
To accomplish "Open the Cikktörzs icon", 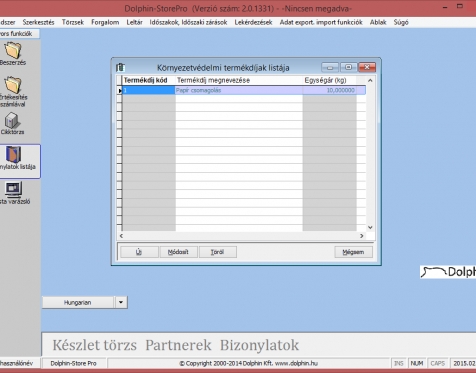I will pyautogui.click(x=12, y=120).
